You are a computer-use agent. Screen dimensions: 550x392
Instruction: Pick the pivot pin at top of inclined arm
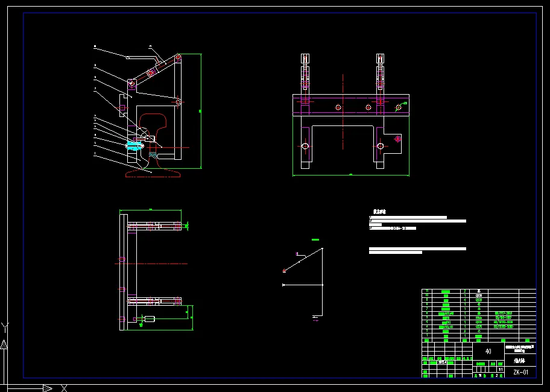(x=178, y=57)
